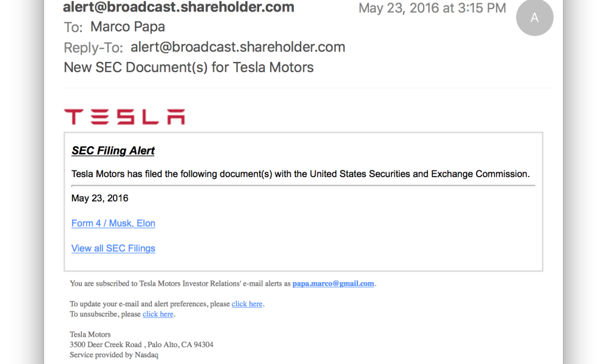Open the View all SEC Filings link
Screen dimensions: 607x364
point(114,248)
